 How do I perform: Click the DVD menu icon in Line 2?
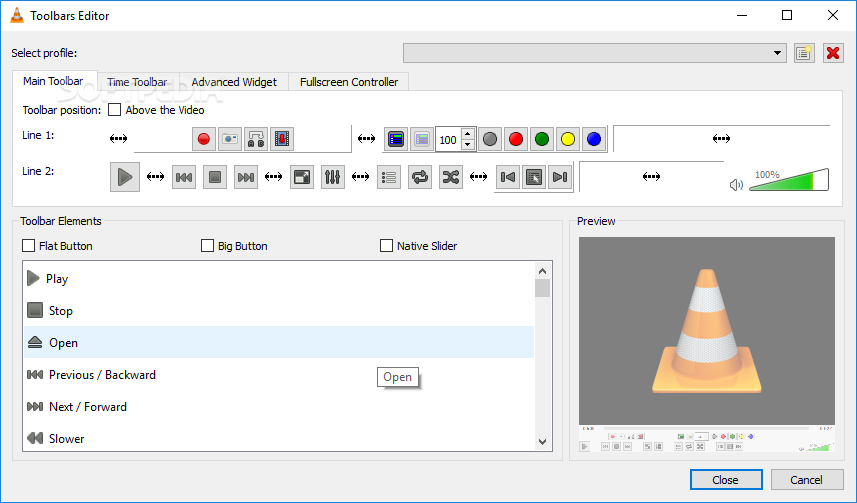533,177
